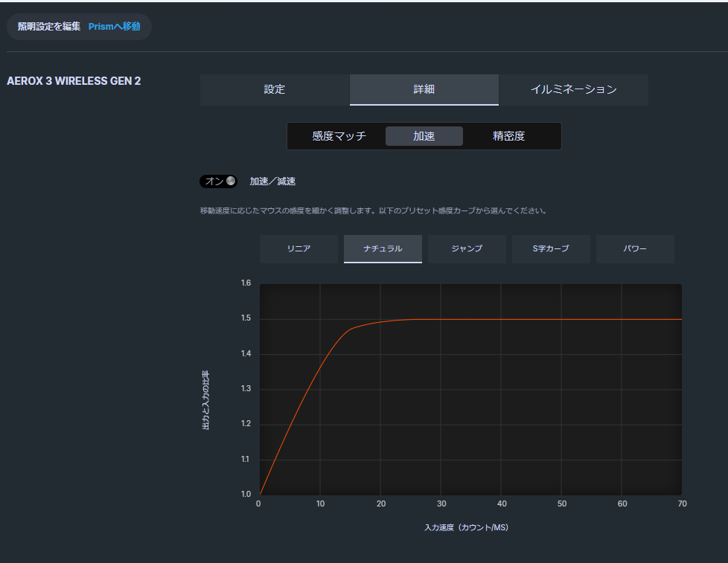The width and height of the screenshot is (728, 563).
Task: Choose the 加速 sub-tab
Action: (424, 136)
